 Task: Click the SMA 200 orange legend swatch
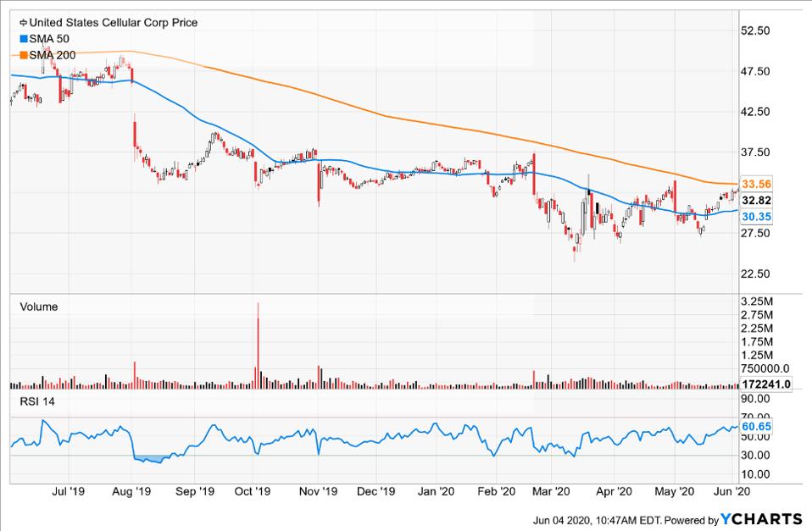(x=24, y=55)
